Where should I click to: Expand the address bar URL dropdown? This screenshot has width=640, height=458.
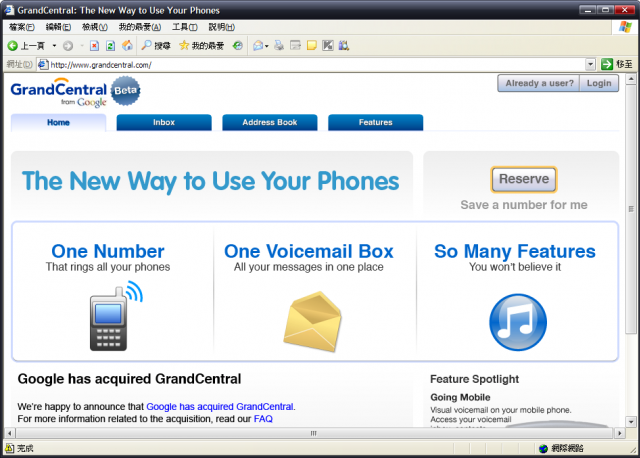tap(590, 64)
